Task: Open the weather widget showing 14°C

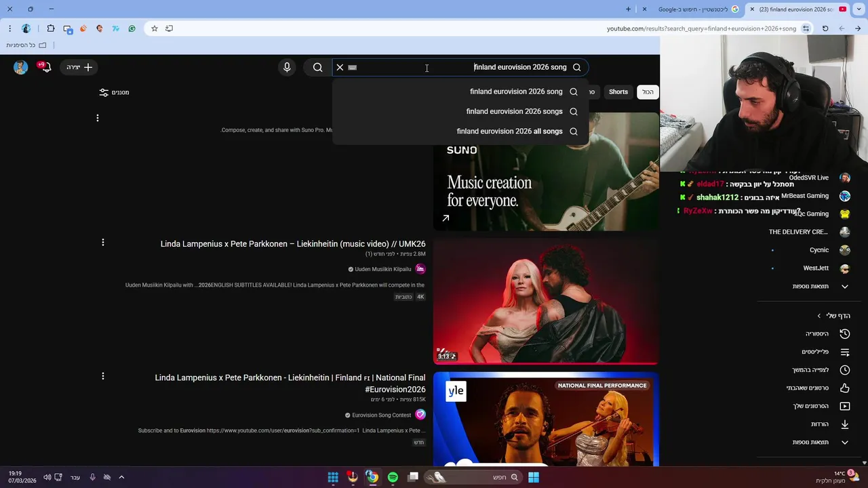Action: click(837, 477)
